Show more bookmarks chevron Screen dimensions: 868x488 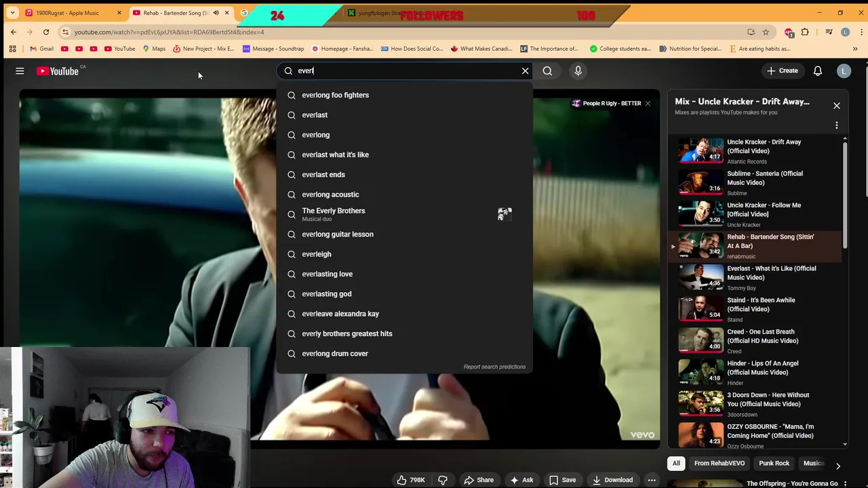pyautogui.click(x=855, y=49)
